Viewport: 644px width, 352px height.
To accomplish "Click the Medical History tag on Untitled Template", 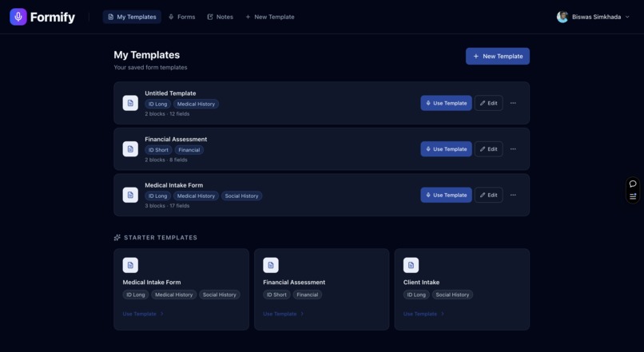I will tap(196, 105).
